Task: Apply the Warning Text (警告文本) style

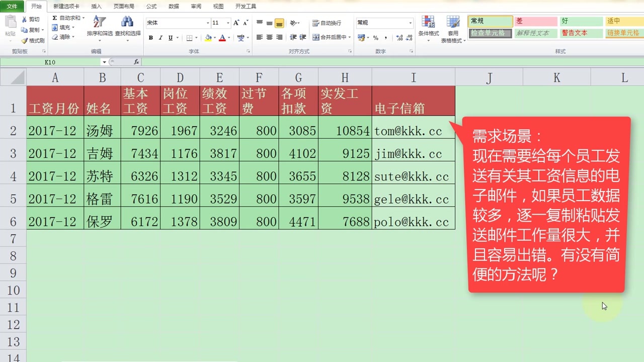Action: [582, 33]
